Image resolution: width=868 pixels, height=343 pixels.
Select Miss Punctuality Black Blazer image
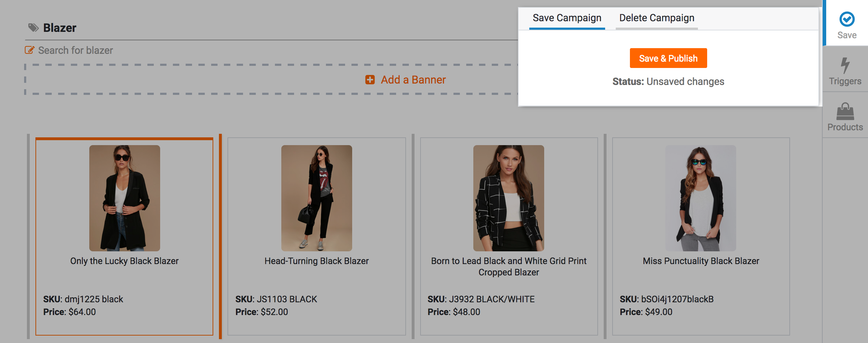click(701, 198)
